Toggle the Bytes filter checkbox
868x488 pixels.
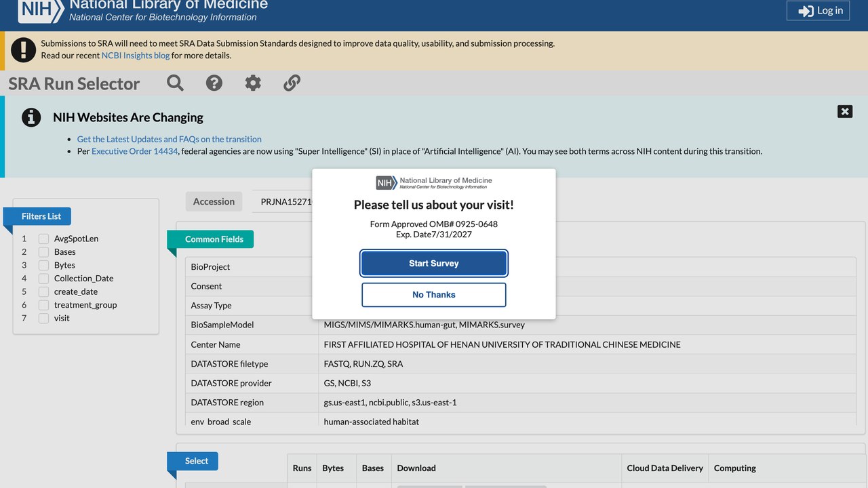[43, 265]
